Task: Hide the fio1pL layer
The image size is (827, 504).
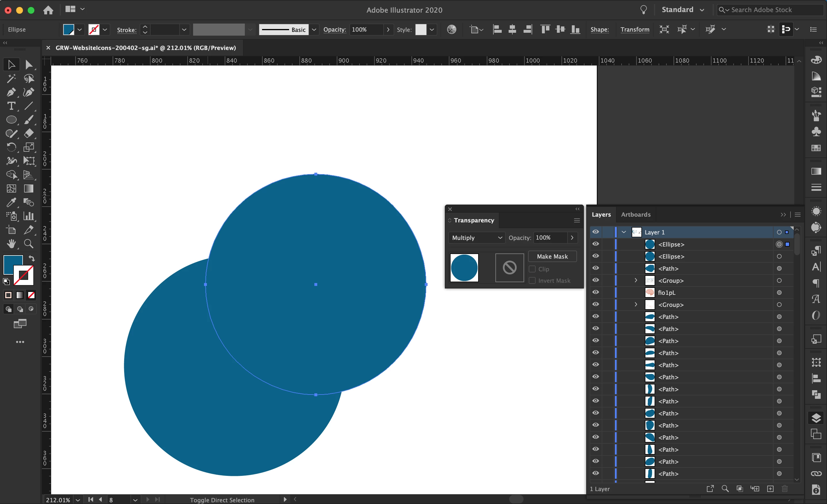Action: pos(595,292)
